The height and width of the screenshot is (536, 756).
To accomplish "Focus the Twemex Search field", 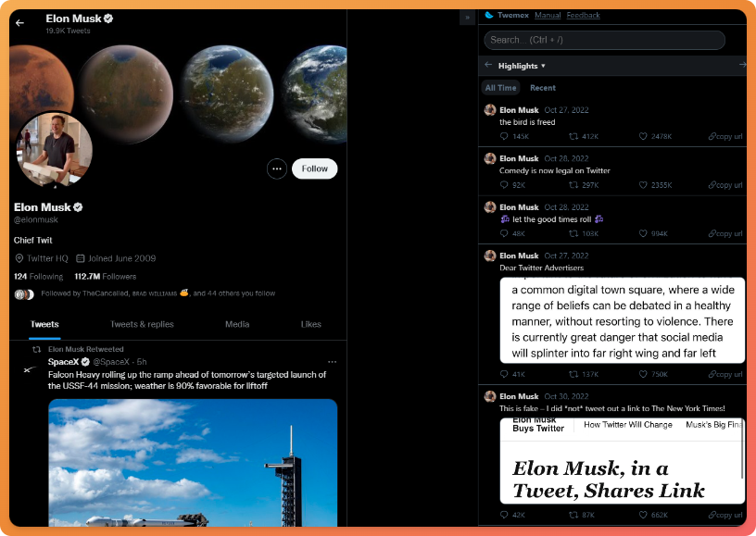I will [605, 40].
